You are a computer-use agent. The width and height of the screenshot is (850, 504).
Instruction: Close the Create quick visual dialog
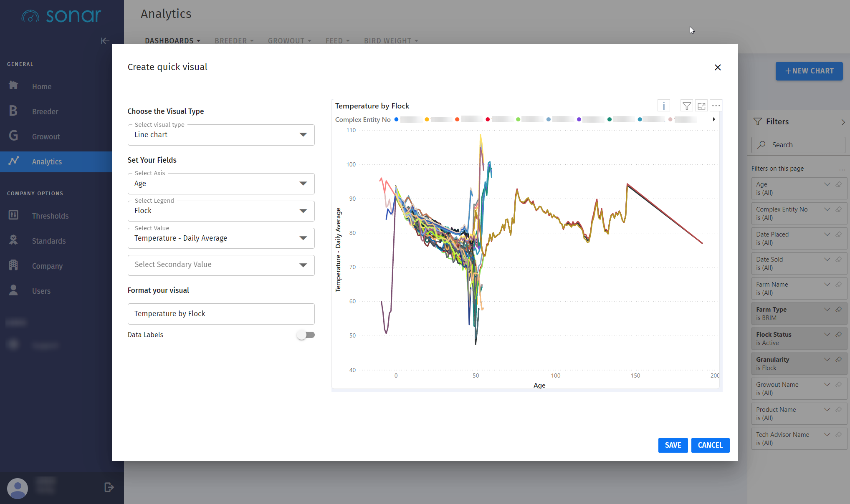coord(718,67)
